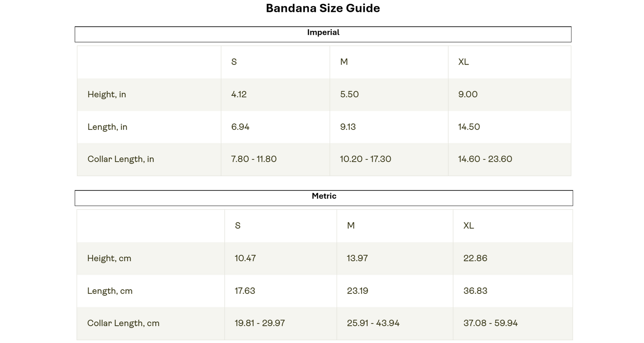Select the 9.13 medium length value
Image resolution: width=644 pixels, height=343 pixels.
(x=348, y=127)
